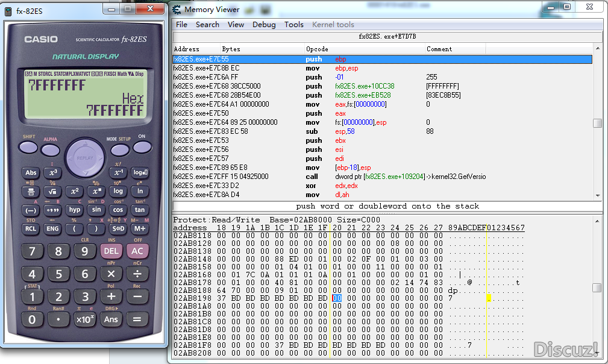This screenshot has height=364, width=608.
Task: Tap the x-squared calculator key
Action: coord(75,191)
